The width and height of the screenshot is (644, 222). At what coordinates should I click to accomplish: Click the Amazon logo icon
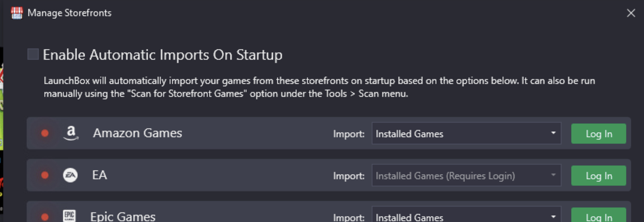coord(71,133)
